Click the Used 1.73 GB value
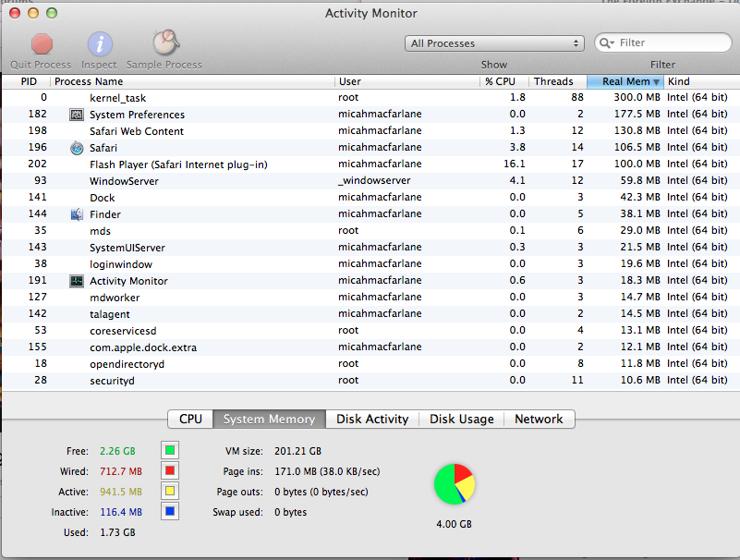The height and width of the screenshot is (560, 740). 117,532
